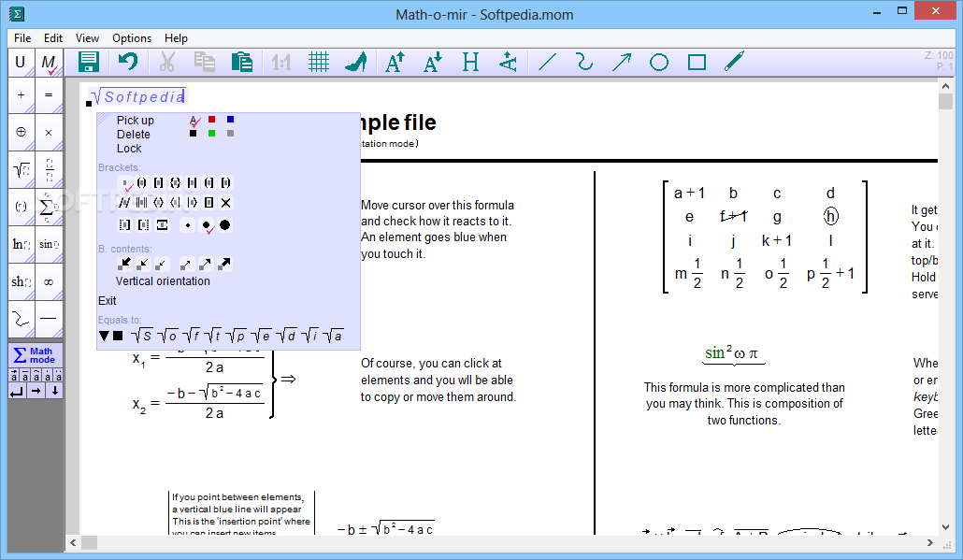Click the largest enlarge-contents arrow

[x=224, y=264]
